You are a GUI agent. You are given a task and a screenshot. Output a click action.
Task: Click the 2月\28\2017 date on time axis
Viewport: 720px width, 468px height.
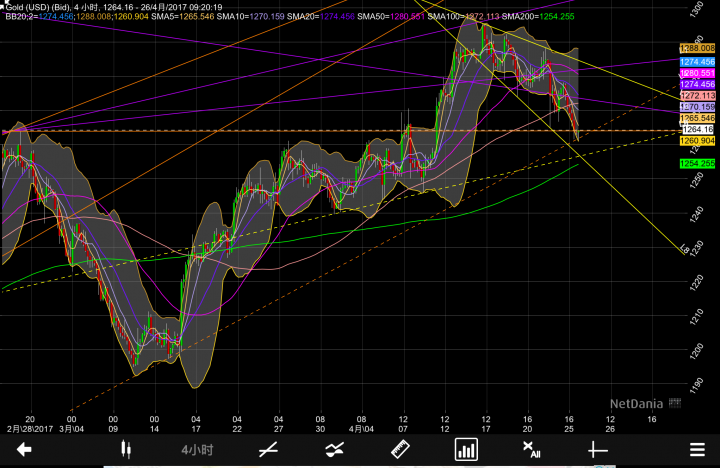[29, 428]
